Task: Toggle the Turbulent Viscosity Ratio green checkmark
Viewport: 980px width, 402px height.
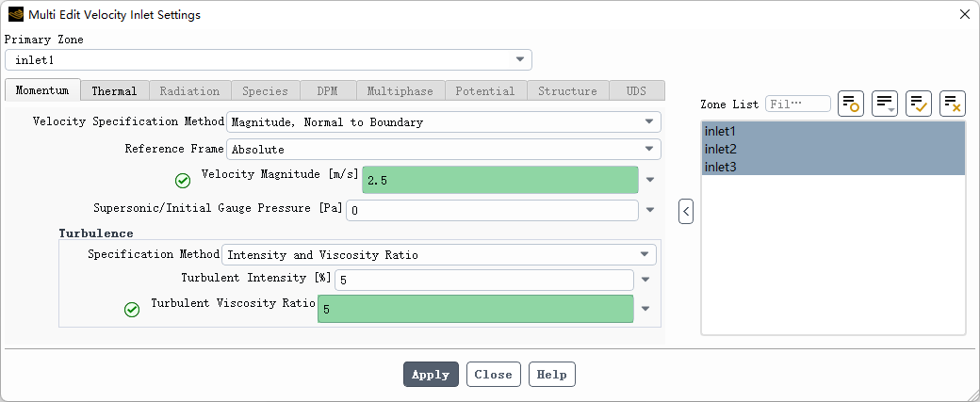Action: (132, 310)
